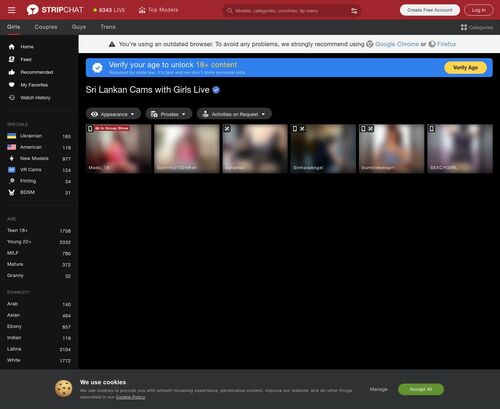Screen dimensions: 500x409
Task: Switch to the Trans tab
Action: tap(108, 27)
